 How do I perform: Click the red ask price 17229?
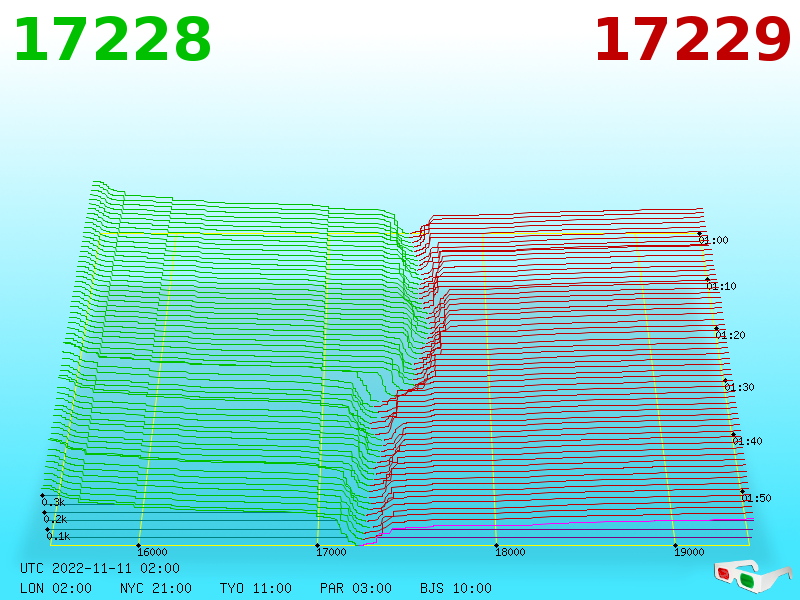692,40
